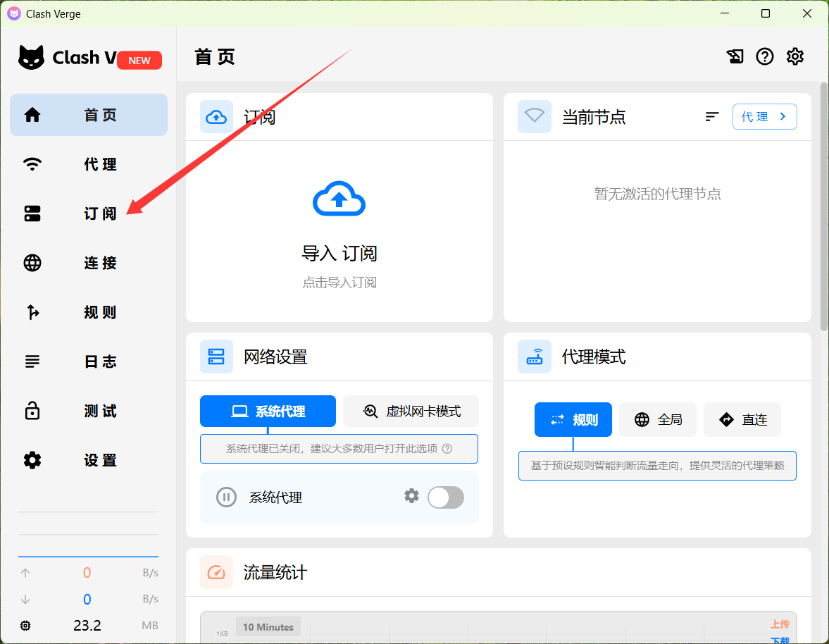829x644 pixels.
Task: Switch to 虚拟网卡模式 tab
Action: click(x=411, y=411)
